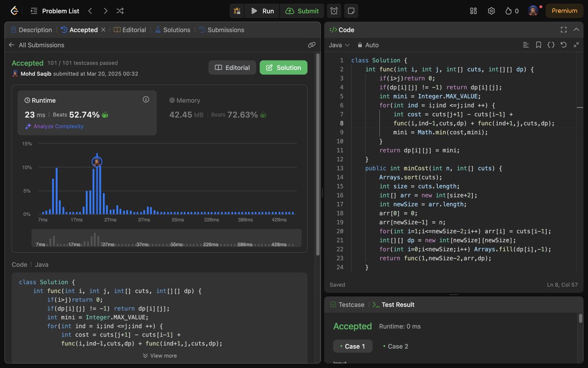This screenshot has height=368, width=588.
Task: Expand the solution code with View more
Action: click(x=160, y=355)
